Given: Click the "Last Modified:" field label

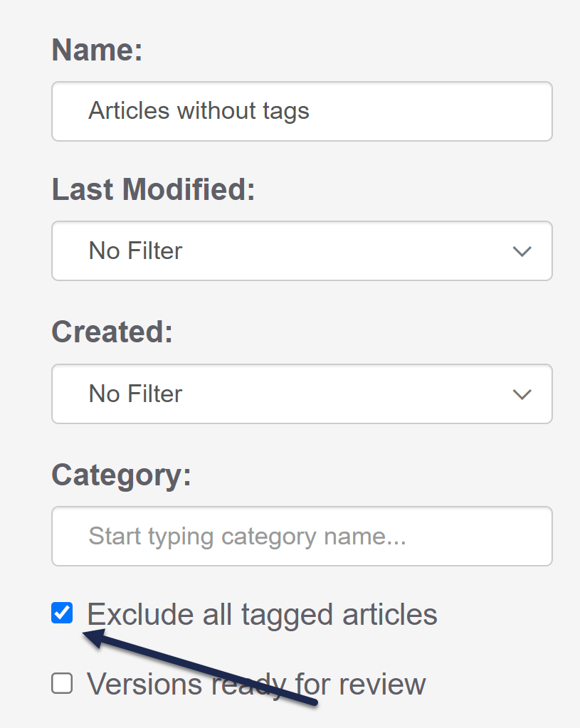Looking at the screenshot, I should click(153, 190).
